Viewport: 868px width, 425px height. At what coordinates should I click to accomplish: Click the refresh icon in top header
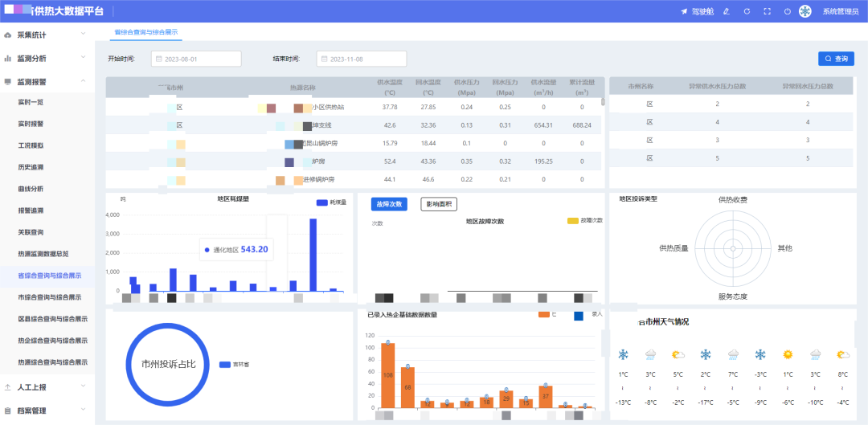click(x=747, y=11)
